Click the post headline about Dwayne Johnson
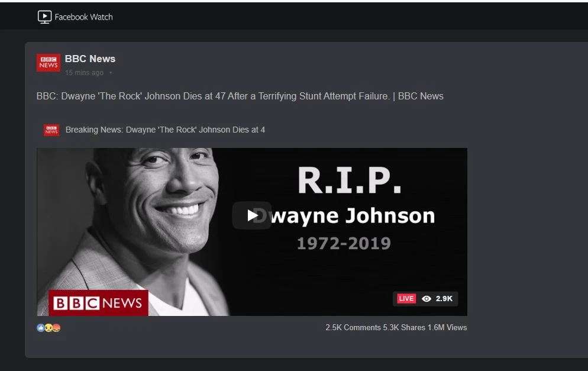This screenshot has height=371, width=588. 240,96
